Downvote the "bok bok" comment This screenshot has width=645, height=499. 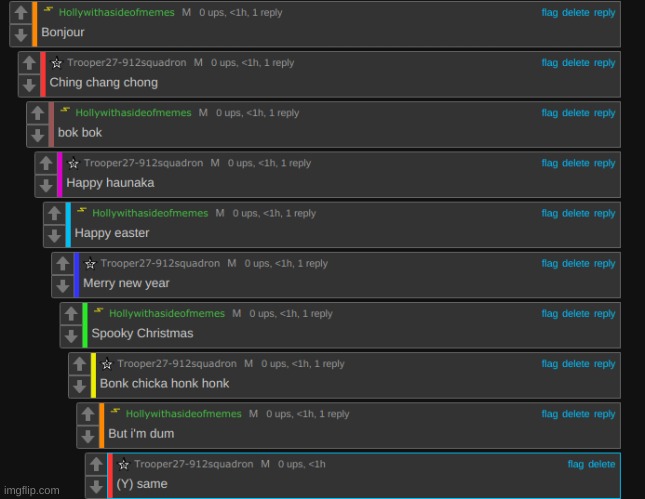click(x=36, y=136)
